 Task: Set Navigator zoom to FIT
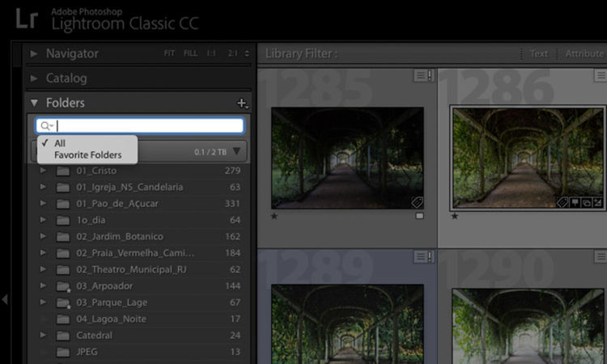[x=169, y=53]
